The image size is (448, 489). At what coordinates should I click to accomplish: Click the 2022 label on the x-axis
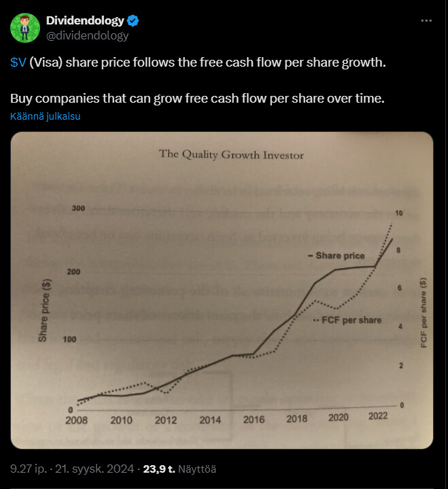click(x=379, y=416)
